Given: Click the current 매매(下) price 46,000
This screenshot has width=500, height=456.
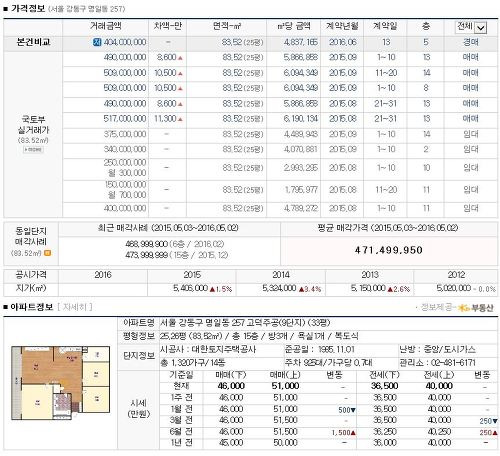Looking at the screenshot, I should [231, 386].
